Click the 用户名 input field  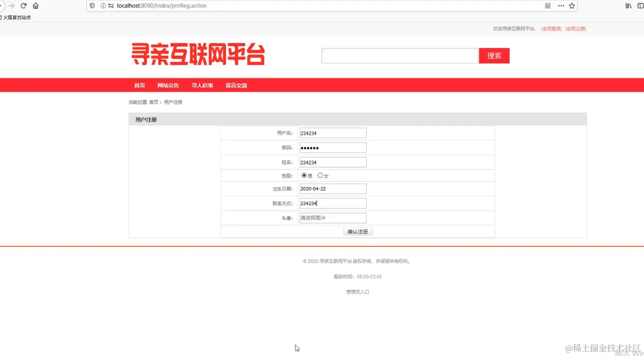click(x=332, y=133)
